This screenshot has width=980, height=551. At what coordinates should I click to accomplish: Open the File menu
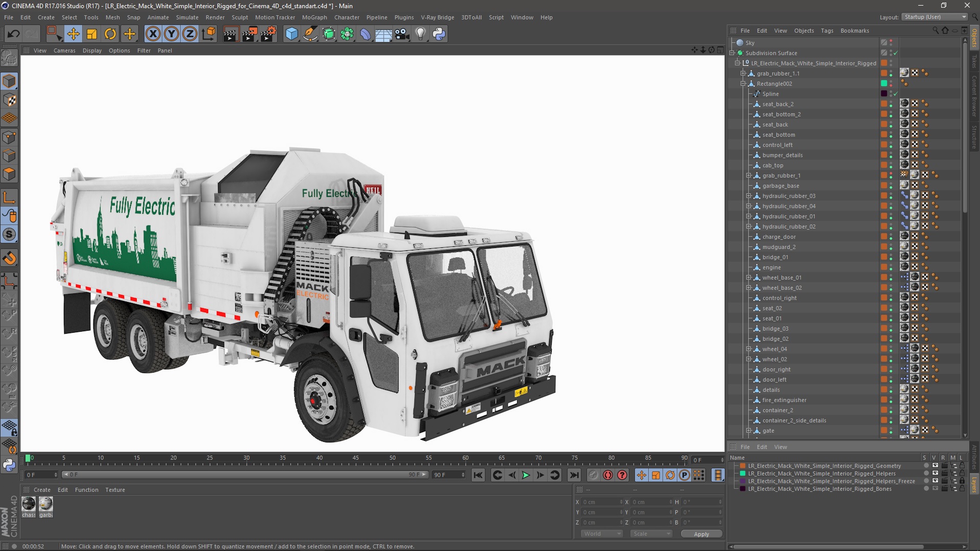pos(9,17)
